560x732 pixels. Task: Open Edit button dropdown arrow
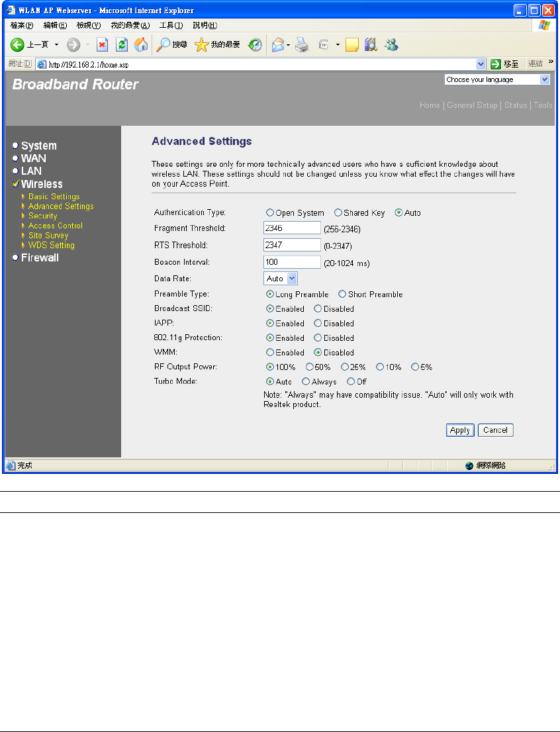337,45
